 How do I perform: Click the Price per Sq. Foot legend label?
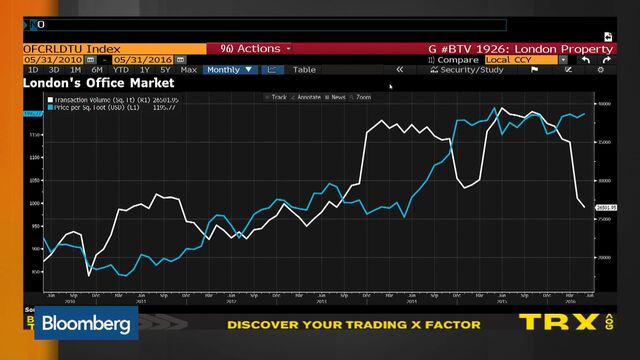[97, 107]
